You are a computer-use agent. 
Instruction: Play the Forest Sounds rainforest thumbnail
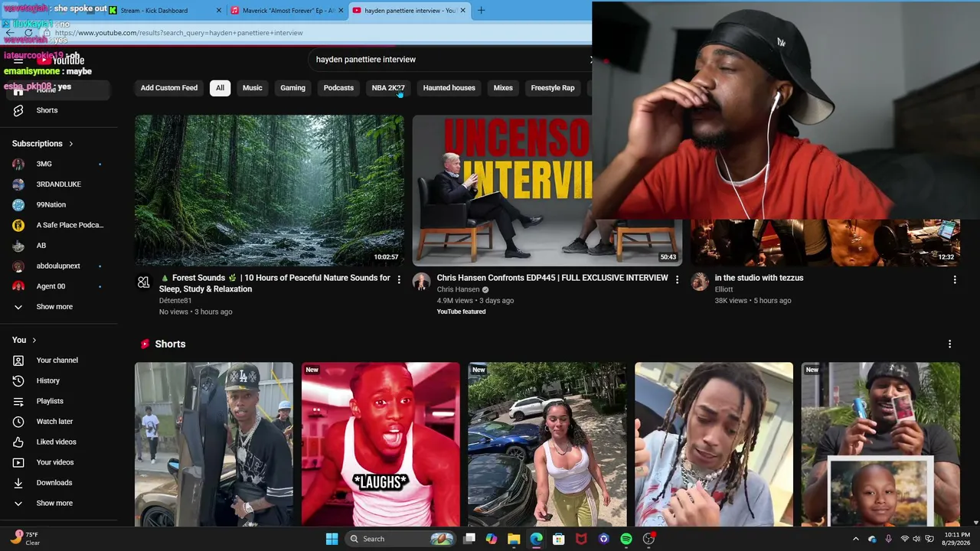269,191
